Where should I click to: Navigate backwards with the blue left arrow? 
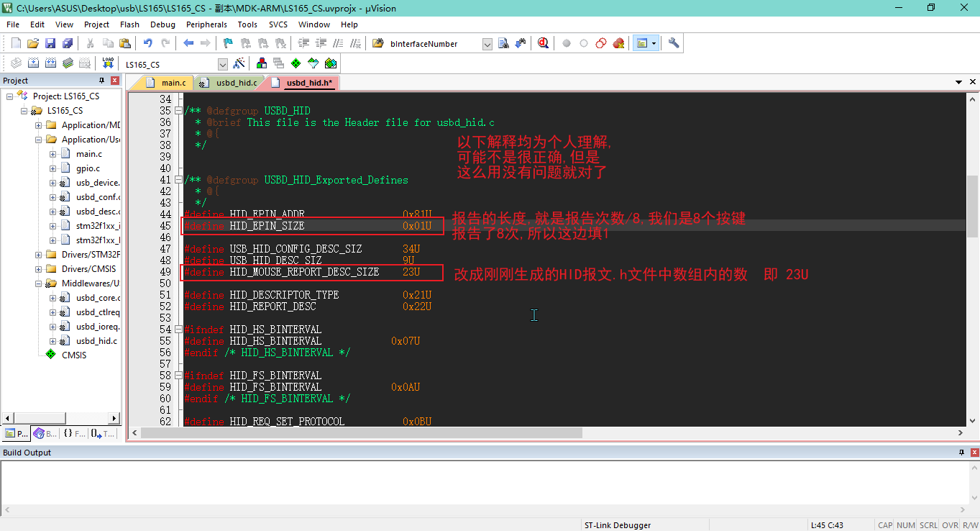tap(188, 43)
